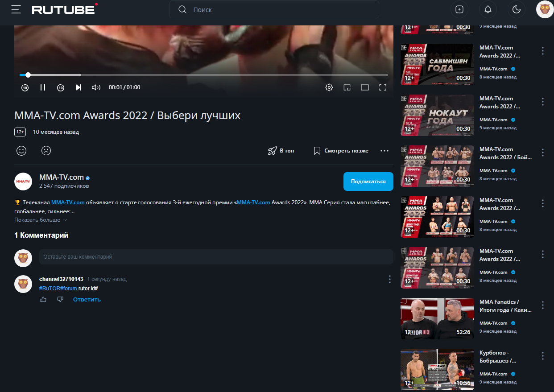Subscribe with the Подписаться button
The image size is (554, 392).
[x=368, y=182]
